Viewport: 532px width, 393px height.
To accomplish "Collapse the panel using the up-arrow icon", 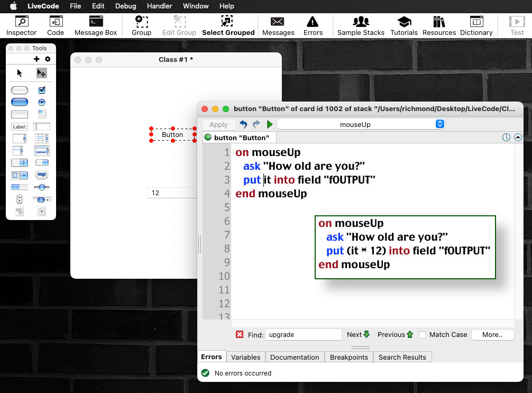I will [x=518, y=138].
